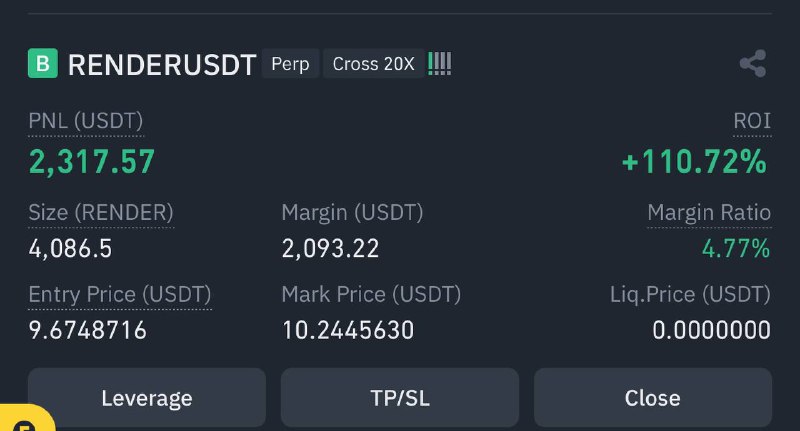Select the Cross 20X margin mode tag

click(373, 64)
